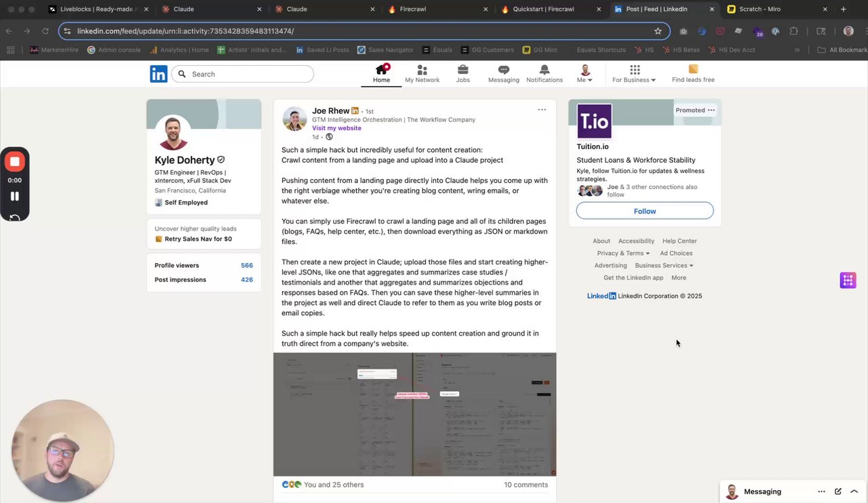Image resolution: width=868 pixels, height=503 pixels.
Task: Open My Network in LinkedIn nav
Action: (x=422, y=75)
